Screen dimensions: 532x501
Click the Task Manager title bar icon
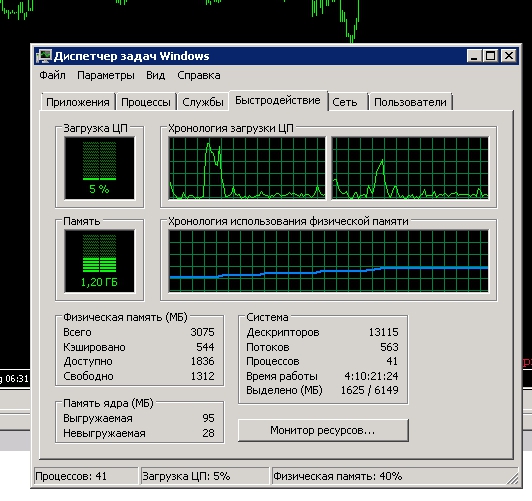(x=44, y=56)
